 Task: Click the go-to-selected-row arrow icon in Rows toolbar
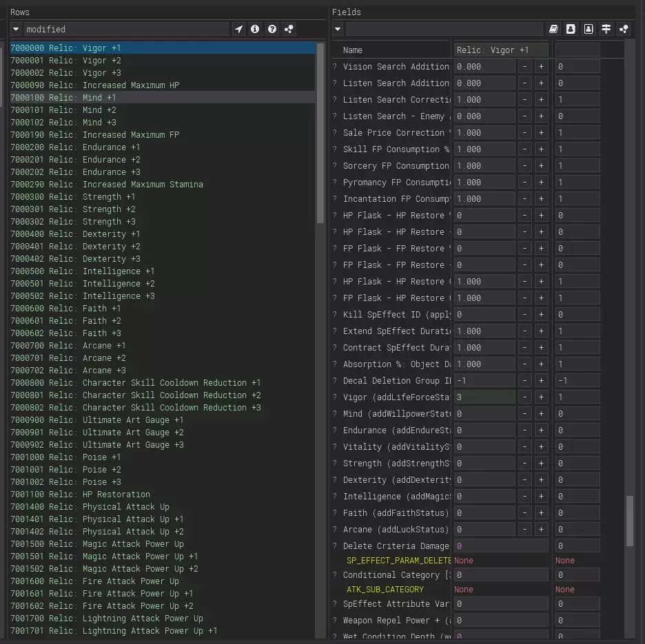pos(238,29)
